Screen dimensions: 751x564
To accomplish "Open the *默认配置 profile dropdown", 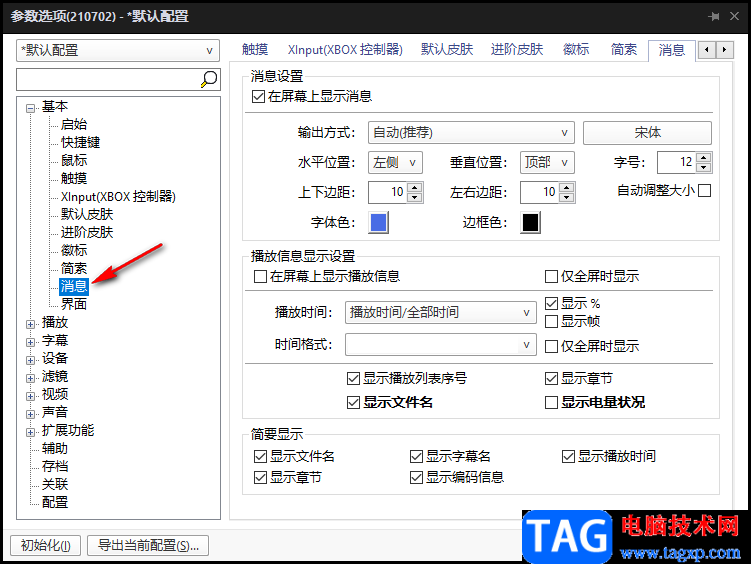I will tap(118, 50).
